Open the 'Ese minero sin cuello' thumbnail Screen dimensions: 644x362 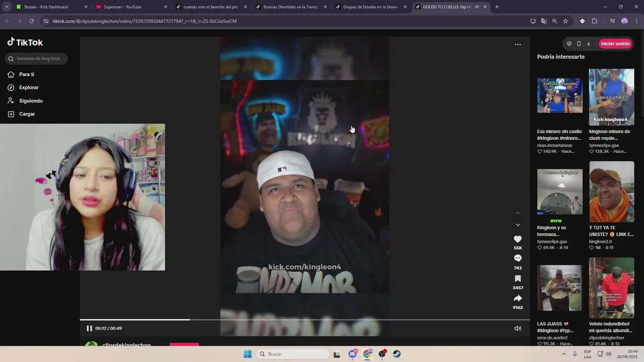(x=559, y=96)
